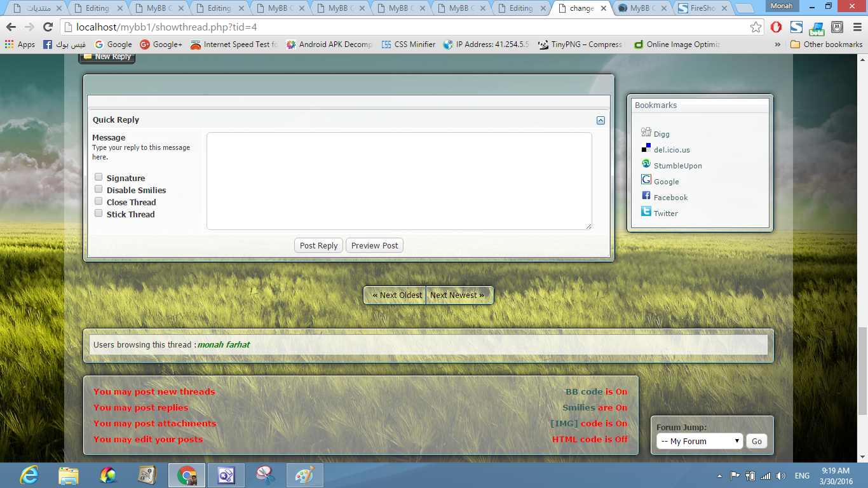Go to the Next Newest thread
868x488 pixels.
pyautogui.click(x=457, y=295)
